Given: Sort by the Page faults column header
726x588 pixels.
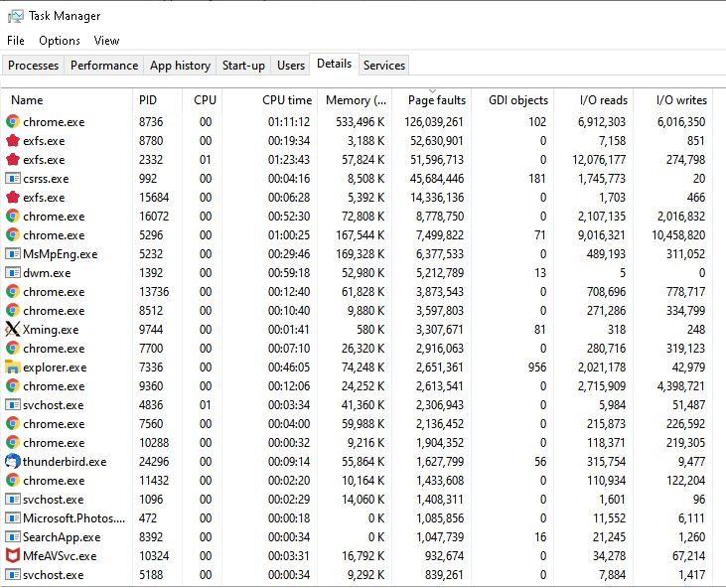Looking at the screenshot, I should pyautogui.click(x=436, y=100).
